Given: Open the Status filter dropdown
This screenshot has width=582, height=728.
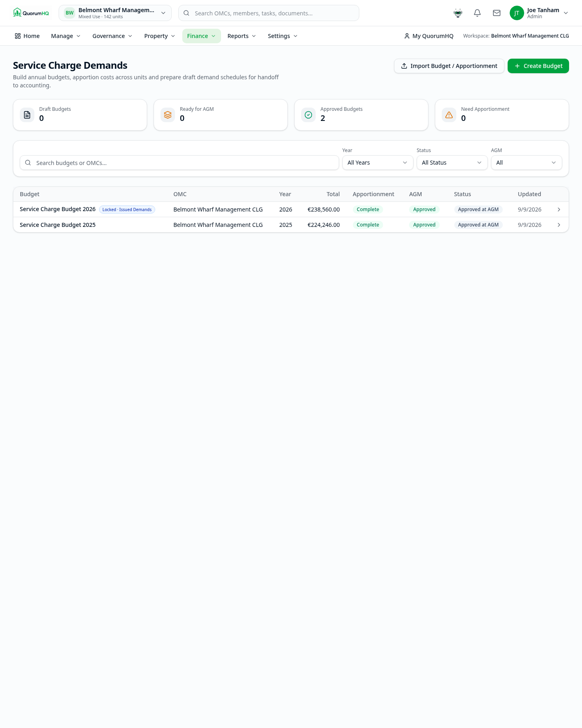Looking at the screenshot, I should tap(452, 163).
